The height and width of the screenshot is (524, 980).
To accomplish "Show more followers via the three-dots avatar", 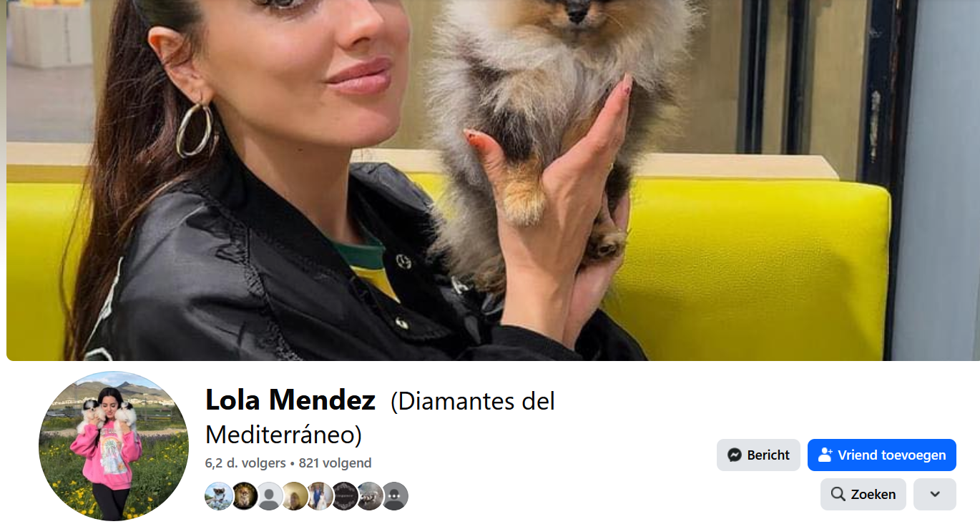I will [394, 496].
